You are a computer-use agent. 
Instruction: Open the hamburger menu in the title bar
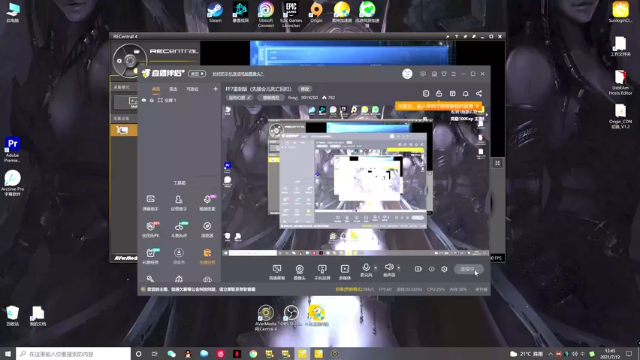453,74
